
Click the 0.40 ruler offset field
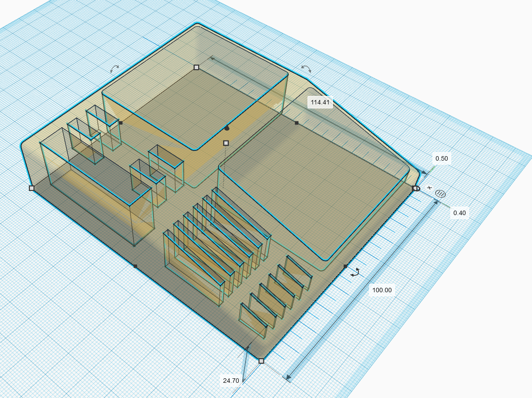459,213
